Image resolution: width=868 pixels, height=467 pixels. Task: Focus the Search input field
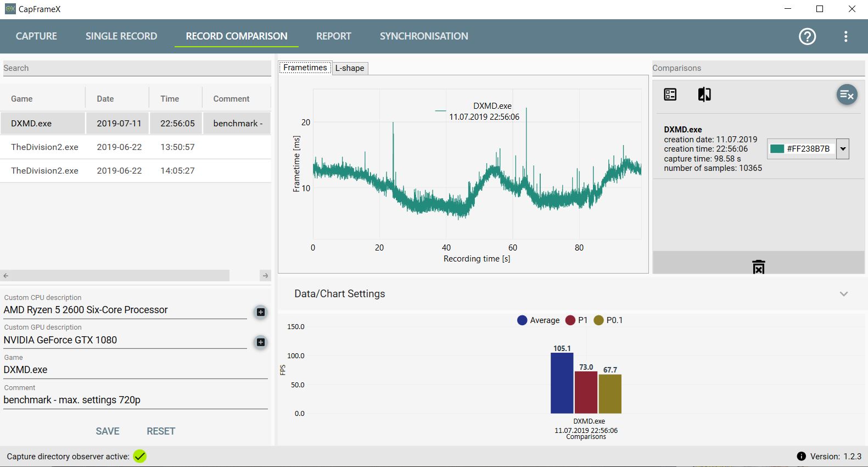[x=136, y=68]
